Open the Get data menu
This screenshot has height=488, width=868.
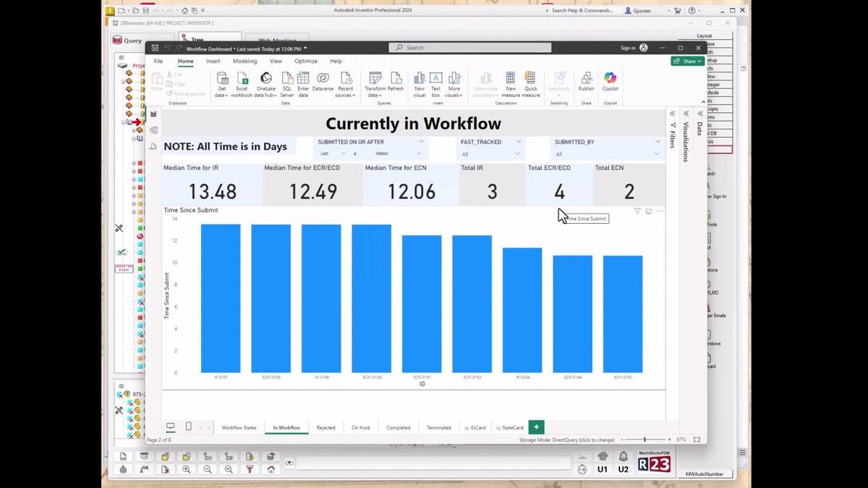pyautogui.click(x=222, y=84)
